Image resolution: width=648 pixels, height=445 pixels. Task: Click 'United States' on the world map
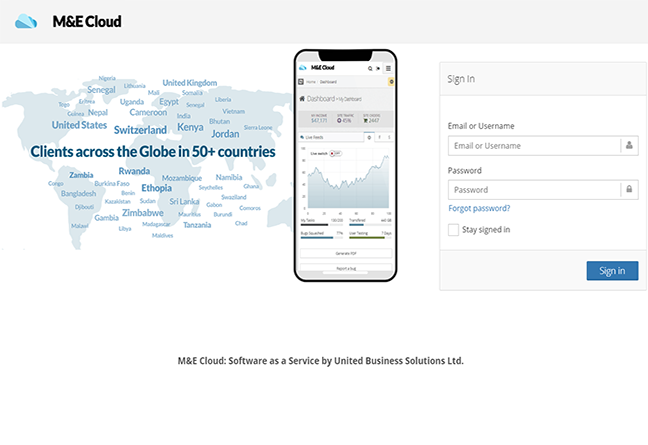point(79,125)
